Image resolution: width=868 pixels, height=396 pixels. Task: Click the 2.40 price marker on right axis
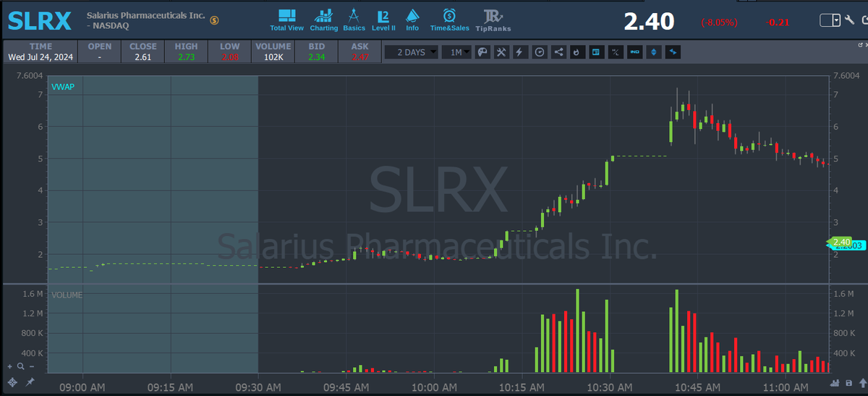click(x=841, y=242)
